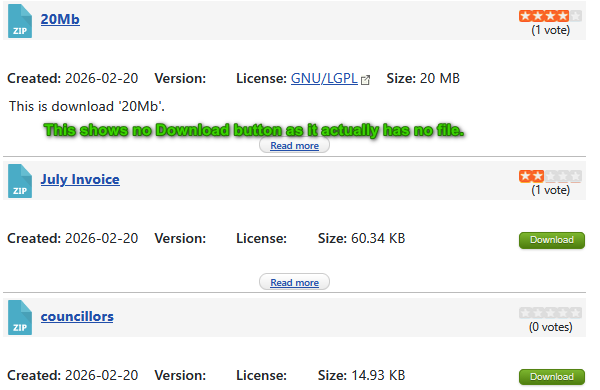Click the ZIP file icon beside July Invoice

coord(20,181)
